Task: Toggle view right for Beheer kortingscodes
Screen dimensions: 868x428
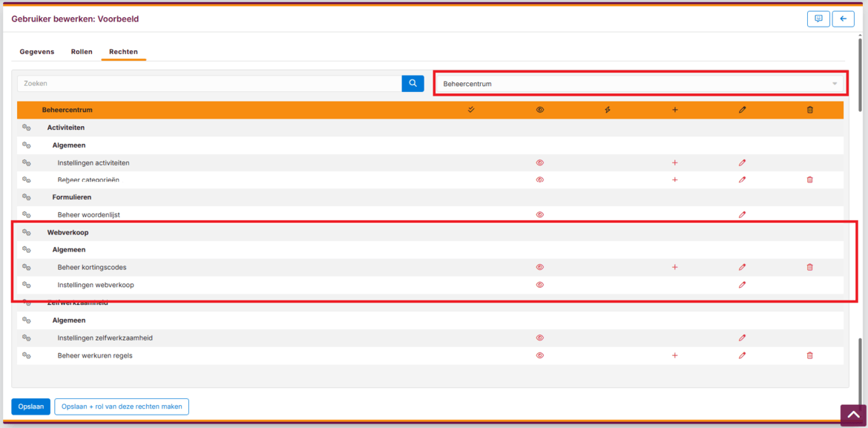Action: pyautogui.click(x=540, y=267)
